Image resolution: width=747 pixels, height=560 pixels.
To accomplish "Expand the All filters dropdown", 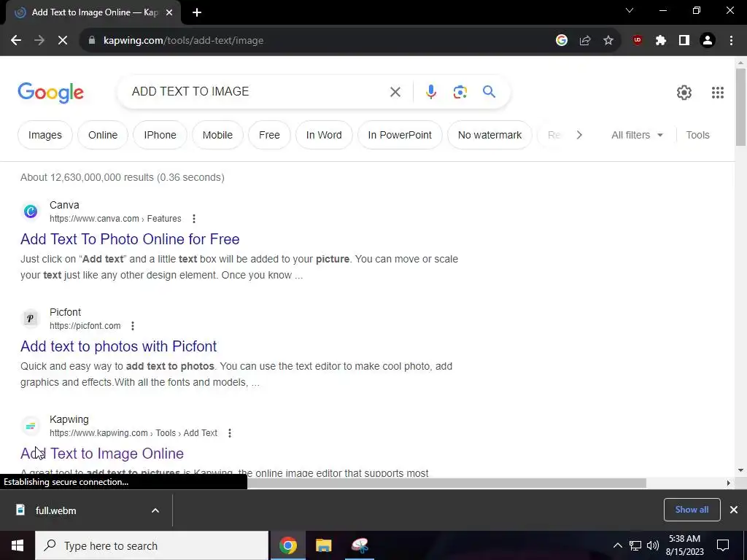I will click(x=637, y=135).
